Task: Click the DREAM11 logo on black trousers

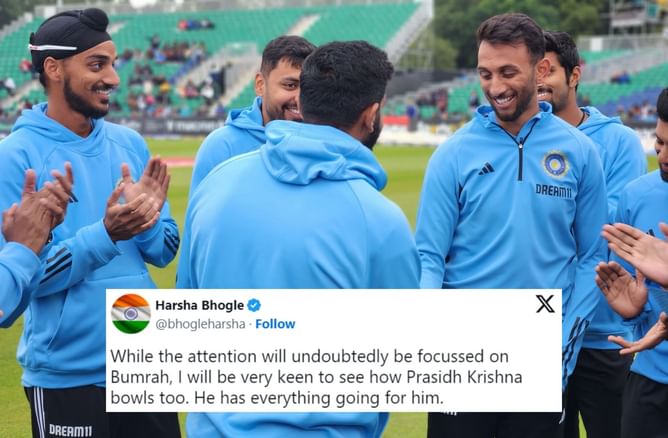Action: pos(70,430)
